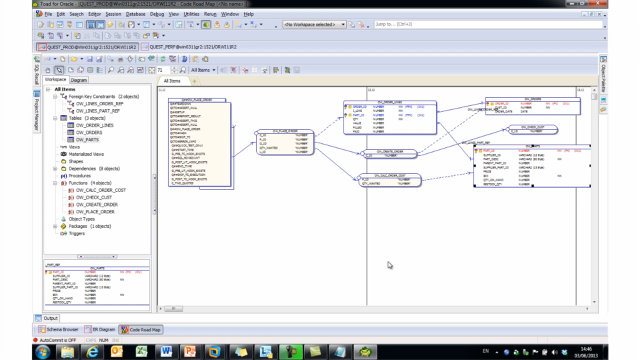This screenshot has width=640, height=360.
Task: Click the fit-to-window icon beside zoom value
Action: click(152, 70)
